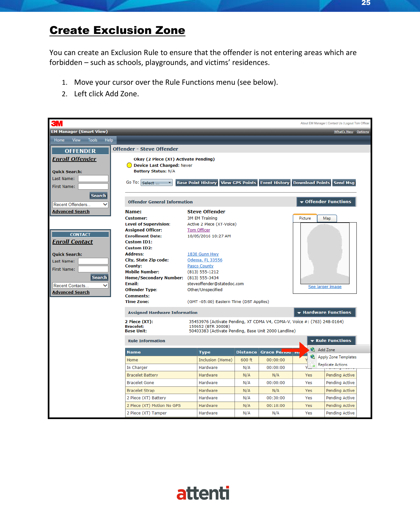Focus the contact First Name field

[93, 269]
